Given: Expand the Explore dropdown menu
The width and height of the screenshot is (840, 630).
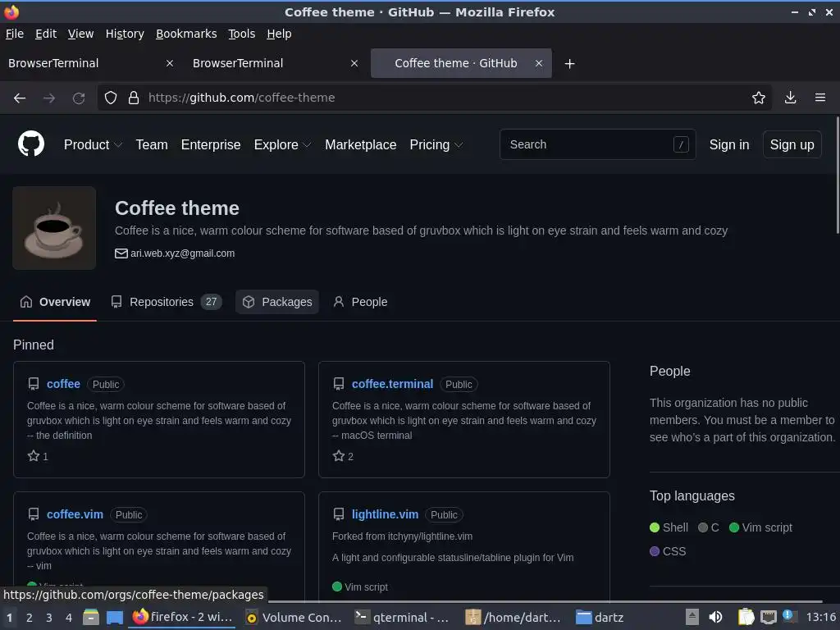Looking at the screenshot, I should [282, 144].
